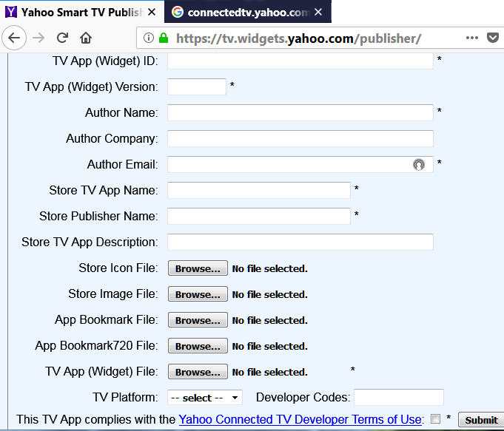The height and width of the screenshot is (431, 504).
Task: Click the green padlock security icon
Action: 163,38
